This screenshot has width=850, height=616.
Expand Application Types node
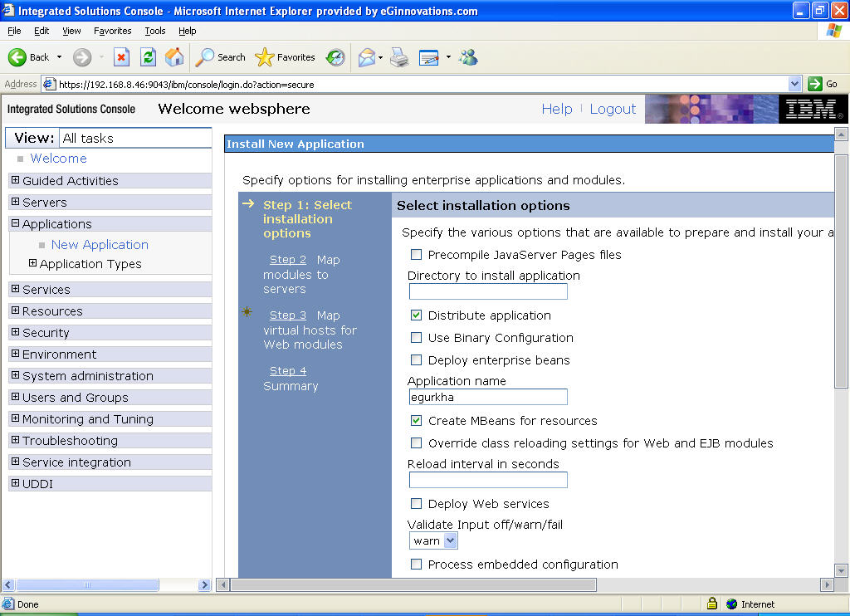coord(32,263)
